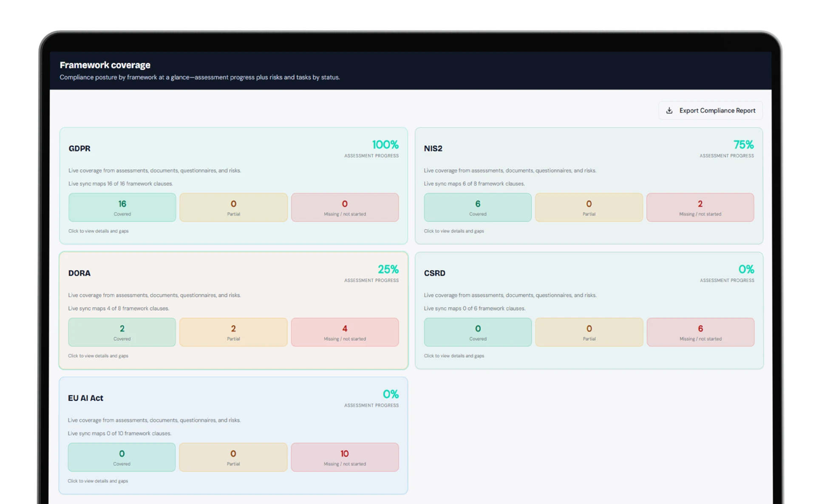Select GDPR 16 Covered tile
This screenshot has height=504, width=816.
(x=122, y=207)
